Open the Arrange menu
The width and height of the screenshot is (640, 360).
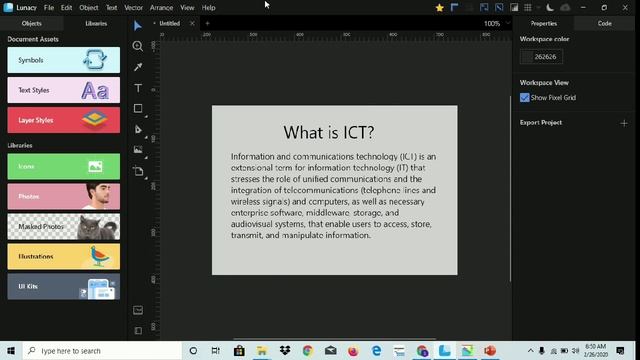[x=161, y=7]
